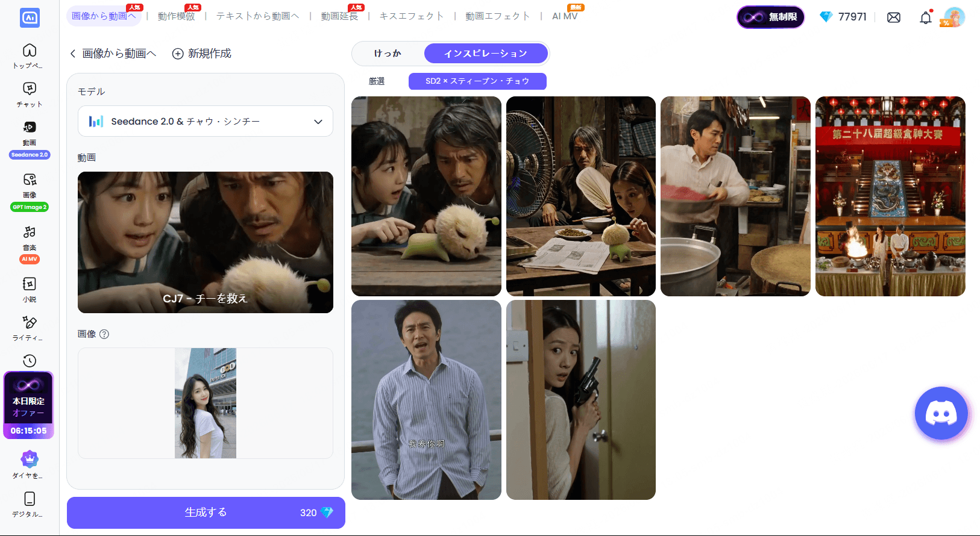Click the 生成する generate button
Screen dimensions: 980x536
coord(206,513)
